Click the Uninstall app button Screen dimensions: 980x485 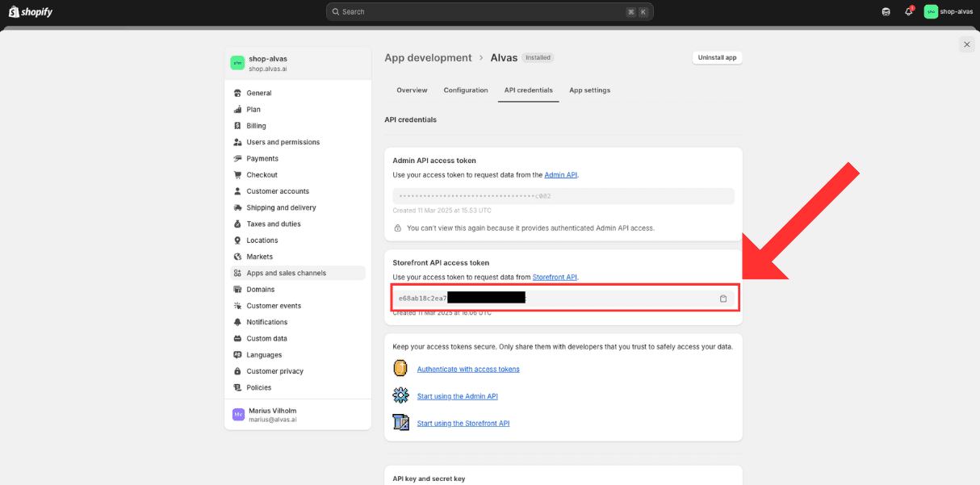click(717, 58)
